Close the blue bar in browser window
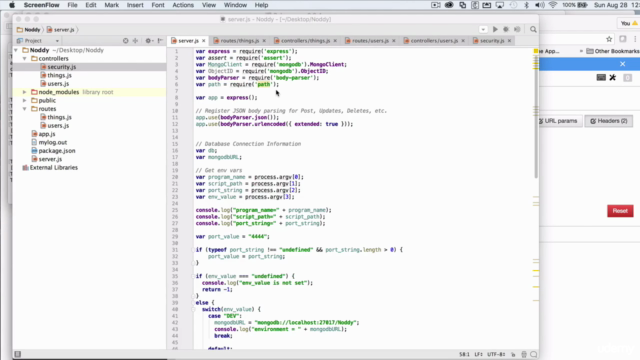This screenshot has height=360, width=640. (x=622, y=64)
